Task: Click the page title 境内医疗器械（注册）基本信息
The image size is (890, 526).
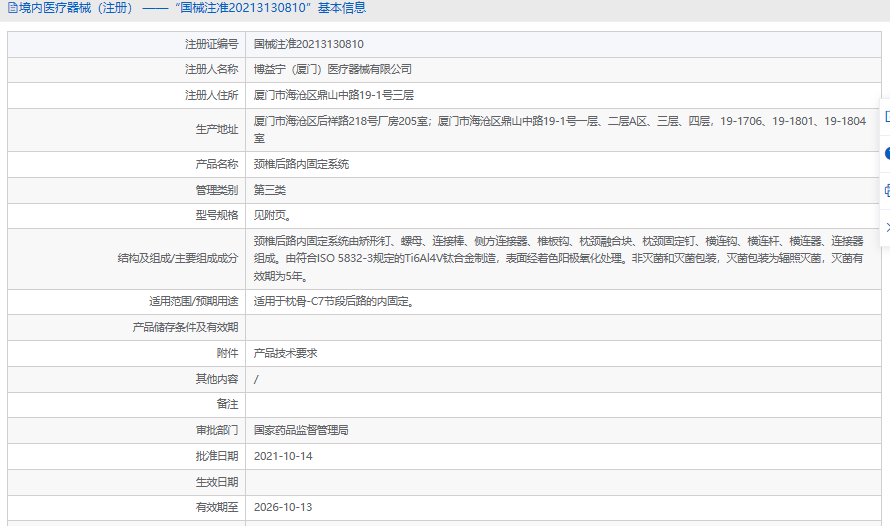Action: pos(192,8)
